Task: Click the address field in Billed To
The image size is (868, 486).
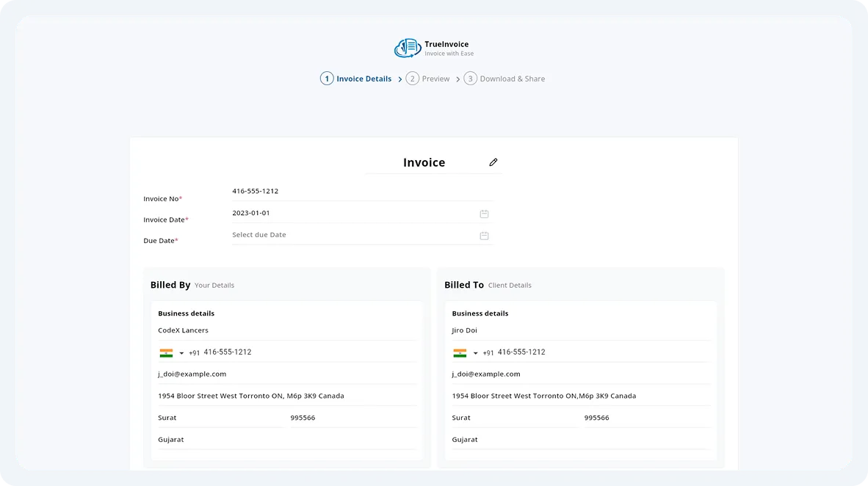Action: point(581,396)
